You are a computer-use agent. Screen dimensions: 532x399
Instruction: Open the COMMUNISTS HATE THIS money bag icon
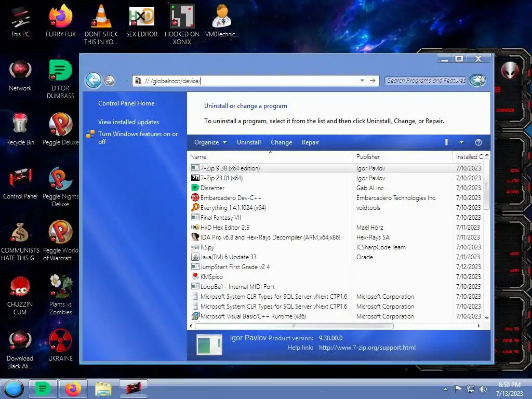[20, 241]
